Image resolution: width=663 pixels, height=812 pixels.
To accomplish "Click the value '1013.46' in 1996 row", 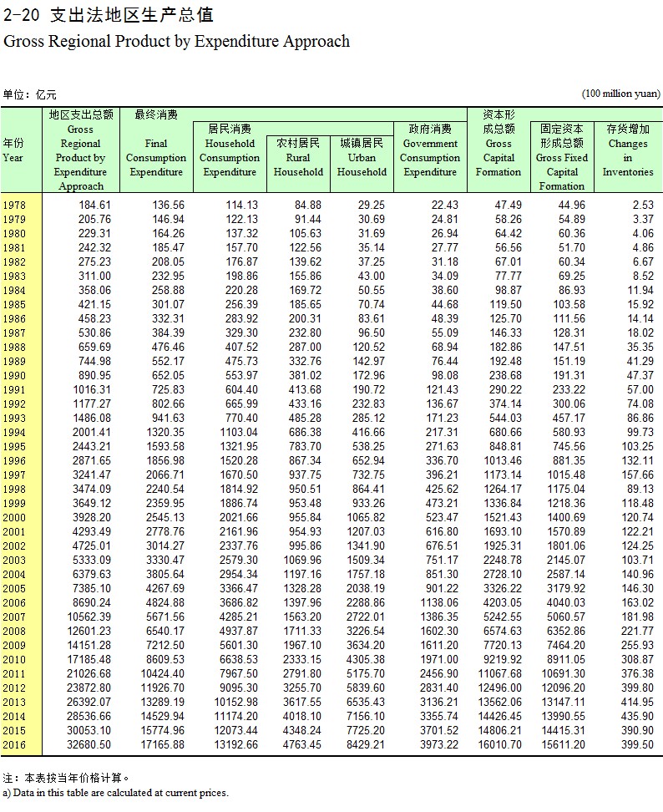I will point(503,461).
